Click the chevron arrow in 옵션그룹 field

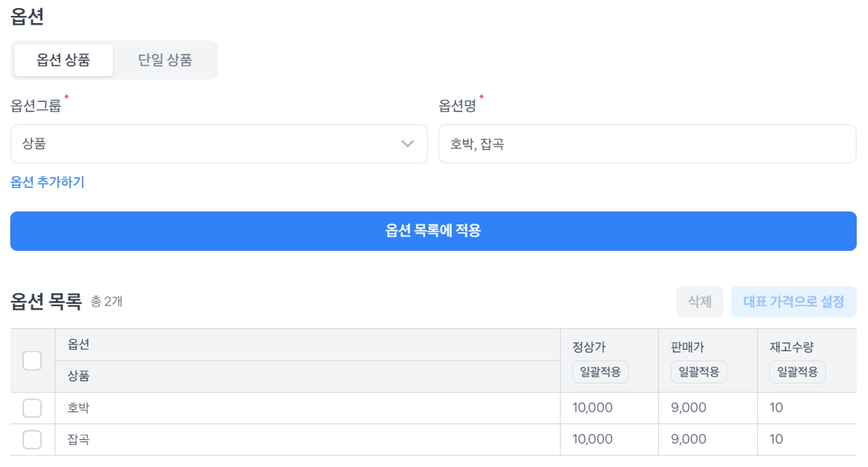407,144
